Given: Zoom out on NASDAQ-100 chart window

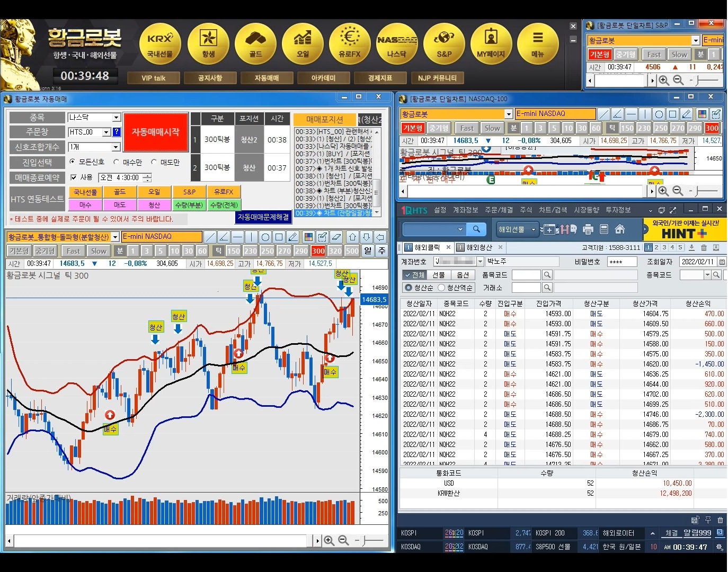Looking at the screenshot, I should 678,191.
